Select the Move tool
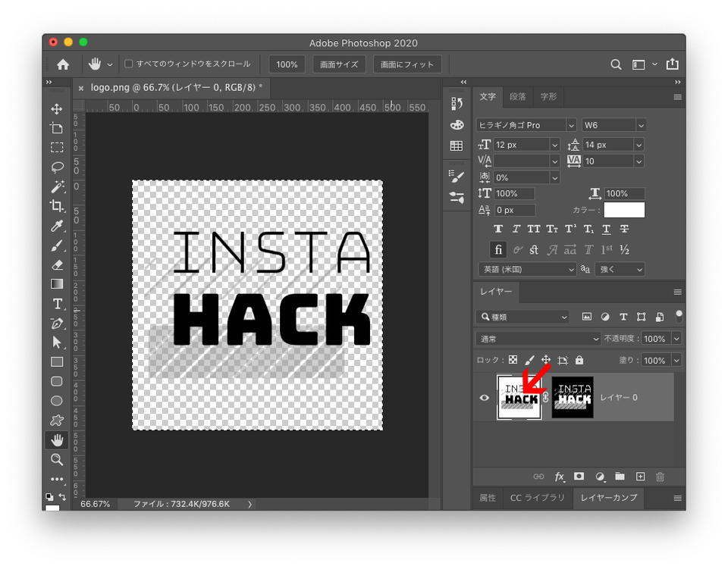Viewport: 728px width, 566px height. [57, 109]
